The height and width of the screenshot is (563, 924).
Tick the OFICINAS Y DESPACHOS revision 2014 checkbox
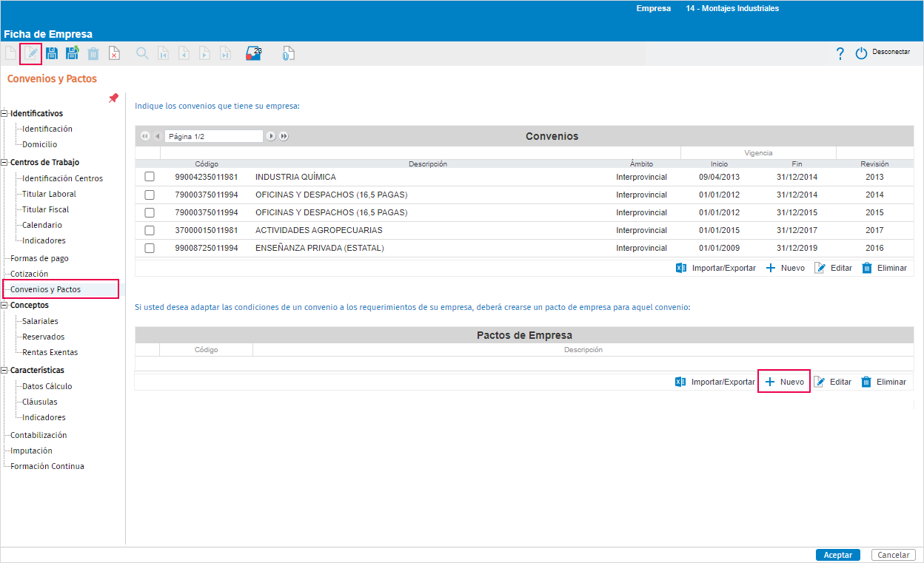[150, 195]
